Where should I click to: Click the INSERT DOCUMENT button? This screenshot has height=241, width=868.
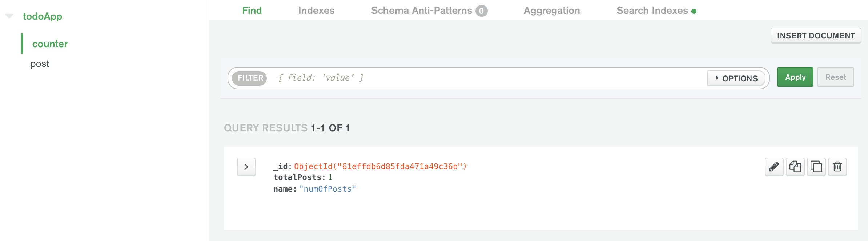(x=816, y=36)
